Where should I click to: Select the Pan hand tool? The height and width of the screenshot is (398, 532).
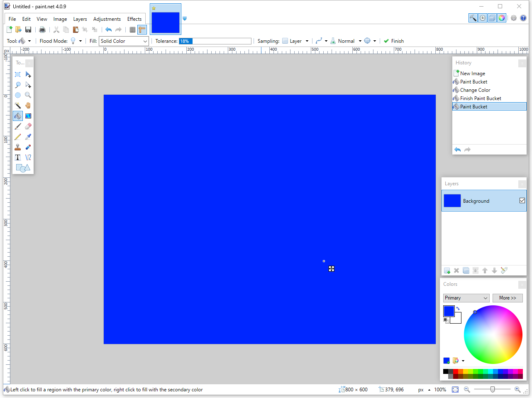(x=28, y=106)
